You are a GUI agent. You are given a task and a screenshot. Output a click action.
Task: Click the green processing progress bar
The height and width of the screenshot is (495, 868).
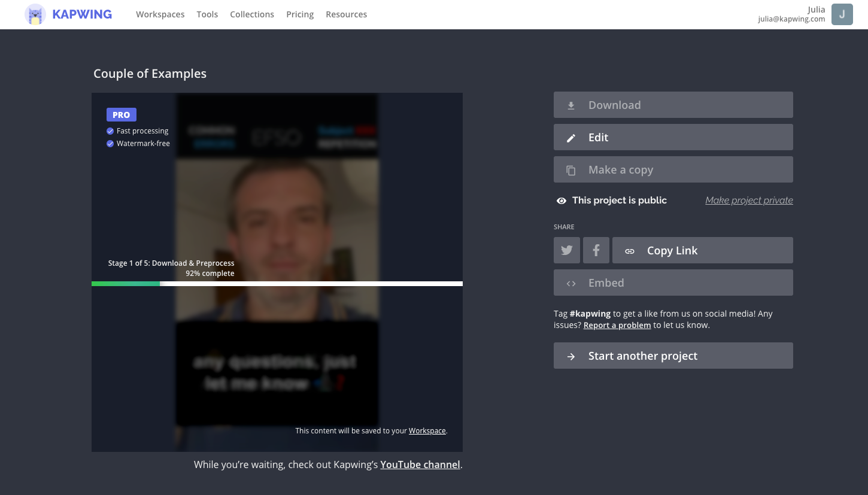(x=126, y=284)
